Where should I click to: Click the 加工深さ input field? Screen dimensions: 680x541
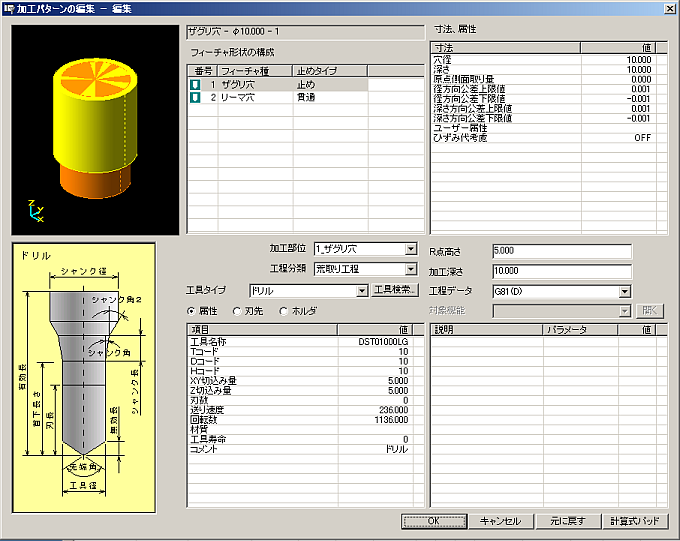tap(562, 271)
